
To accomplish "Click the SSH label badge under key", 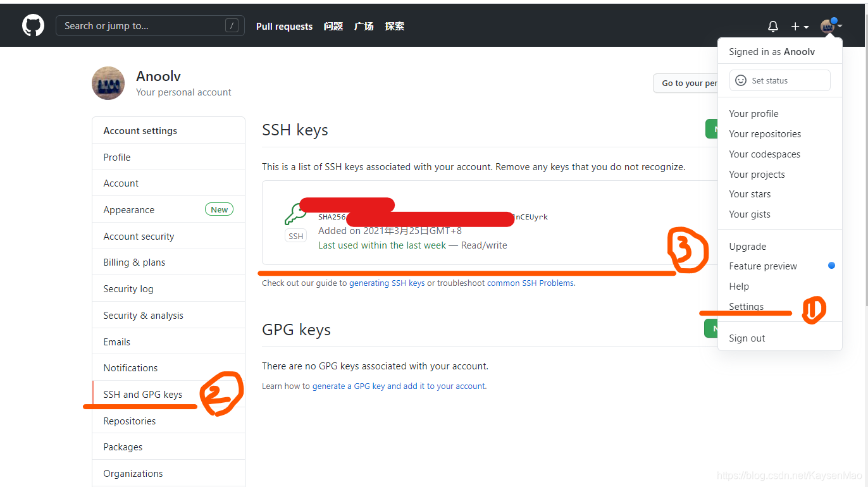I will click(x=296, y=237).
